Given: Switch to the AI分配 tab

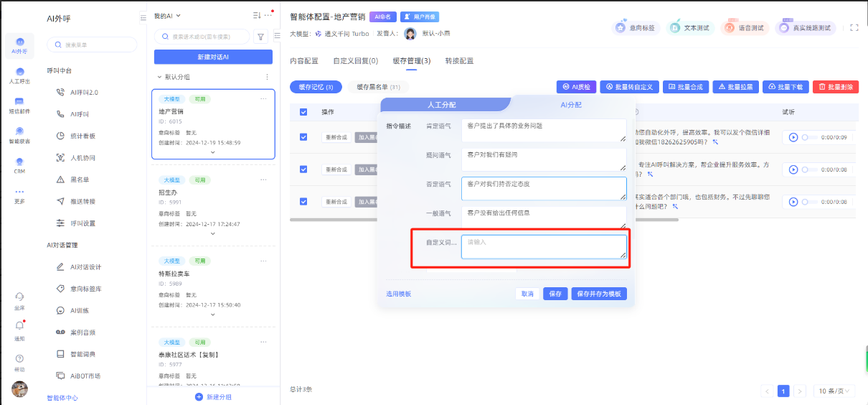Looking at the screenshot, I should tap(570, 105).
